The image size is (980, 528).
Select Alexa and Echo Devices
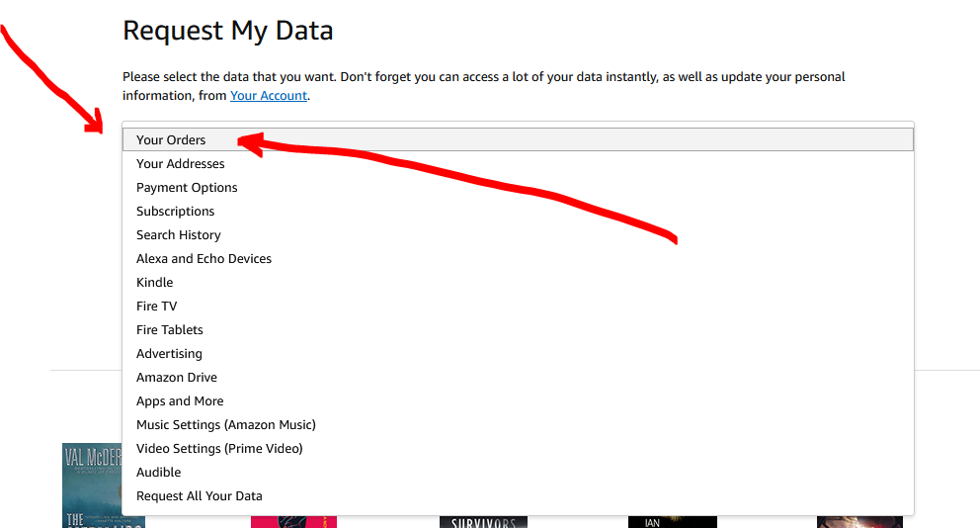(204, 259)
